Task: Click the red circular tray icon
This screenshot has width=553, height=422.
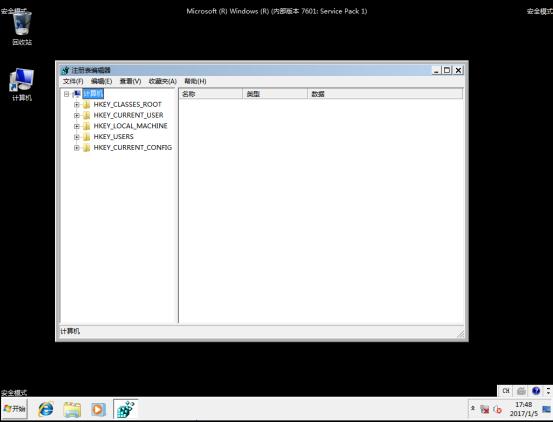Action: click(x=498, y=409)
